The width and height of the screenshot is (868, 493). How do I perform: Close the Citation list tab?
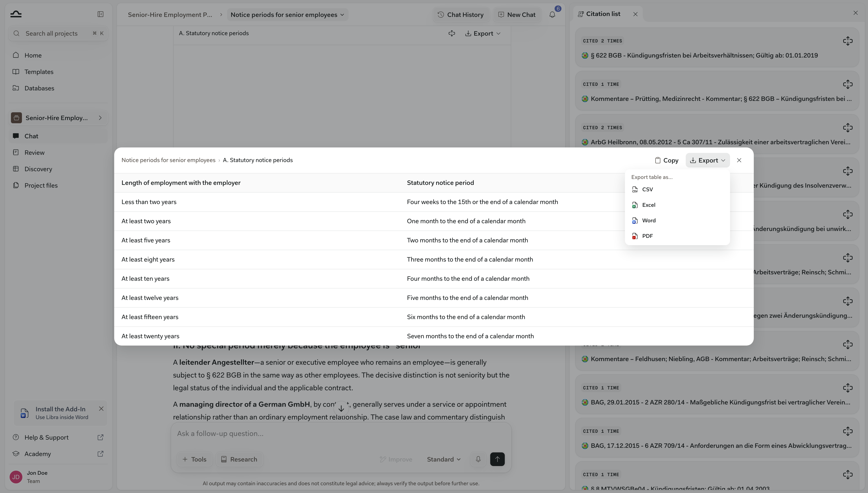coord(635,14)
